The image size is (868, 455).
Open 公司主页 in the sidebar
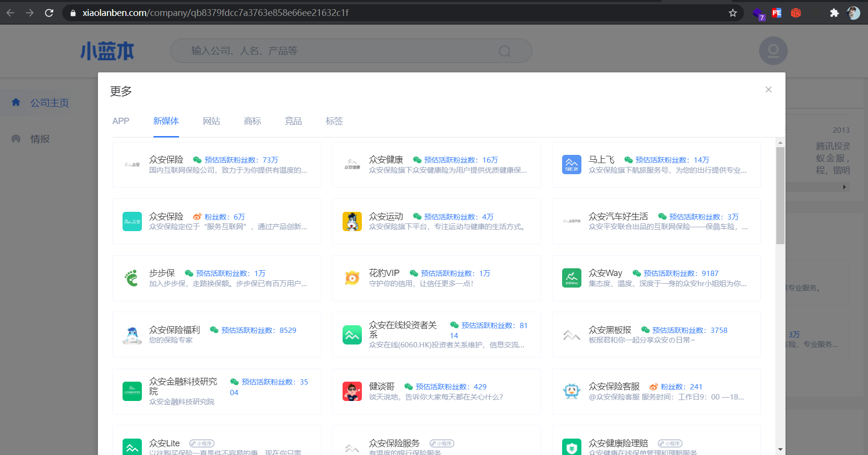[49, 103]
